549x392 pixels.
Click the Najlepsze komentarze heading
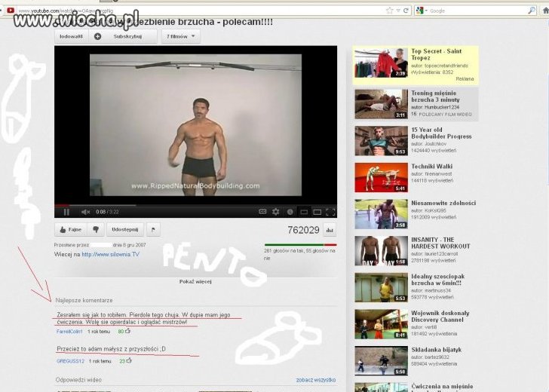pyautogui.click(x=84, y=300)
